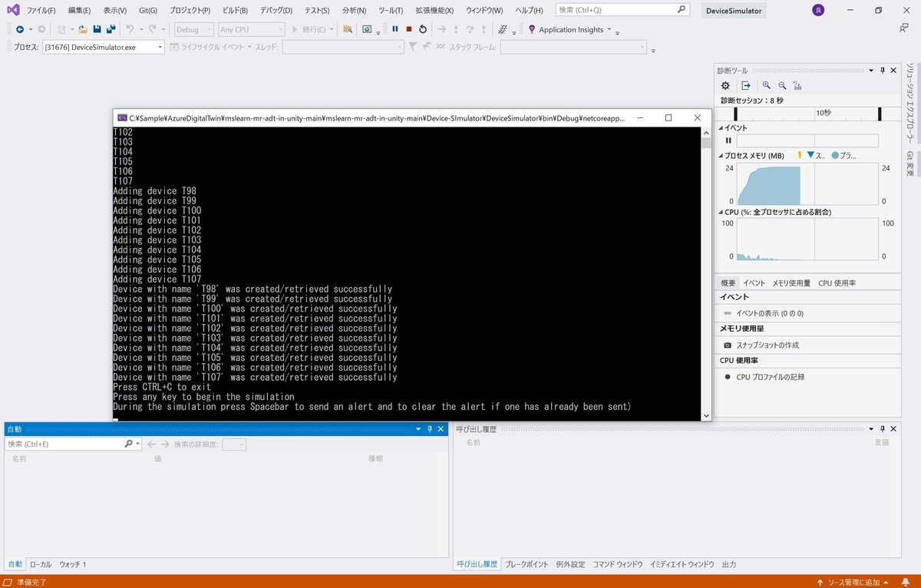Open the Application Insights dropdown arrow
This screenshot has width=921, height=588.
point(609,29)
